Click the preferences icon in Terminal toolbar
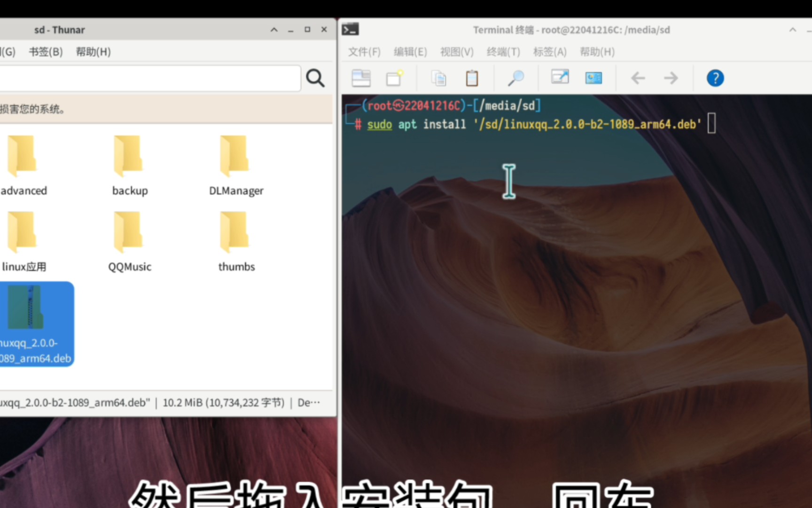Screen dimensions: 812x508 tap(593, 78)
